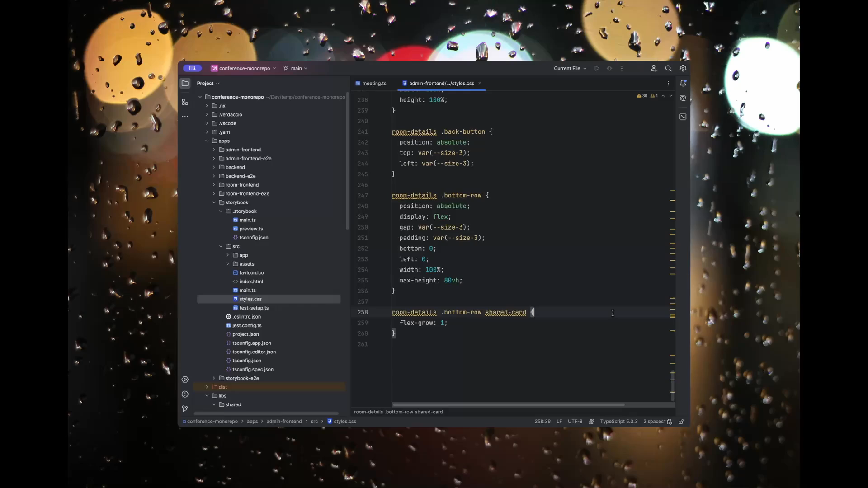This screenshot has height=488, width=868.
Task: Open the main branch dropdown
Action: pyautogui.click(x=295, y=68)
